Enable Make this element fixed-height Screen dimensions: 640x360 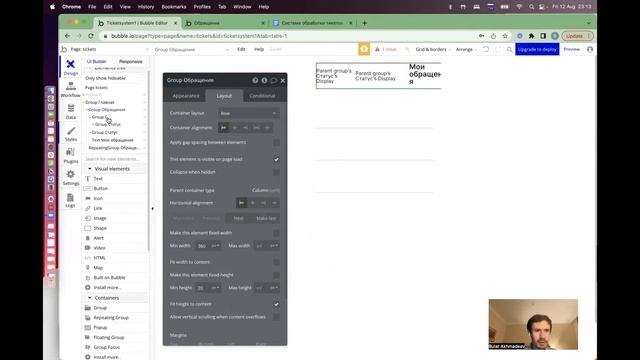coord(276,275)
